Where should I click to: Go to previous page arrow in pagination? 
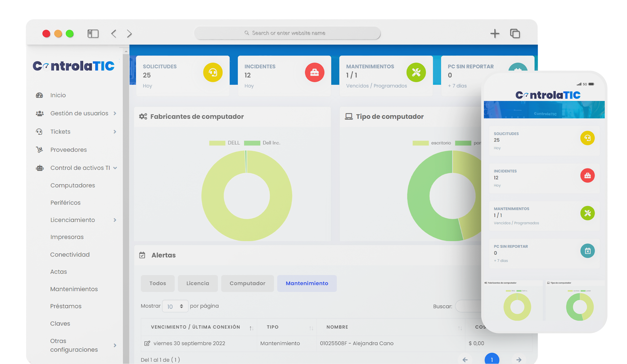click(465, 360)
